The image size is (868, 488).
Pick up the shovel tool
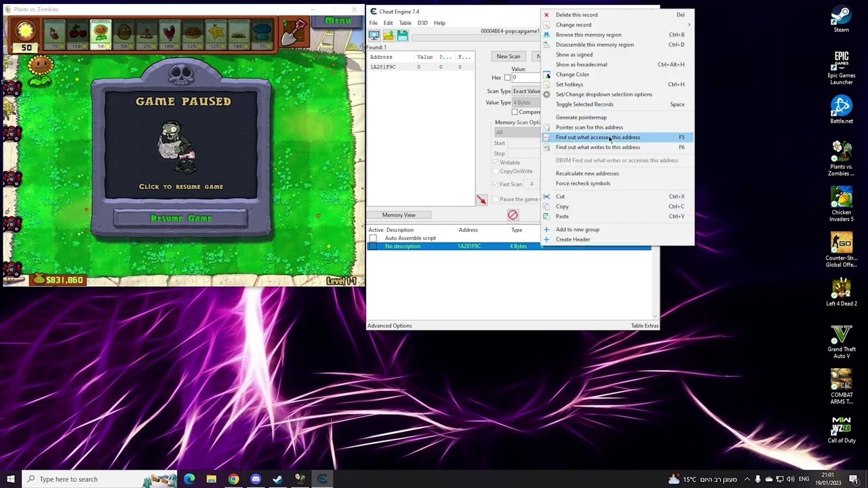(x=293, y=33)
